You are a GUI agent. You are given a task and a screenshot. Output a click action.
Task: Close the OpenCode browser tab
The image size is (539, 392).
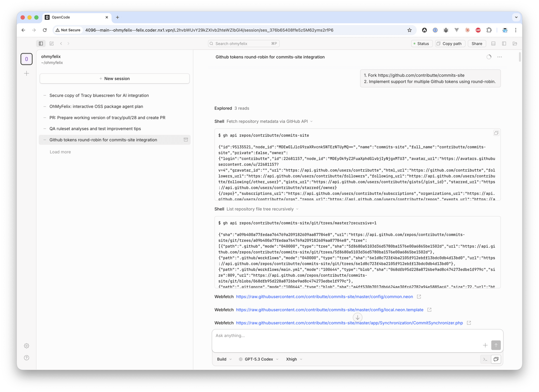click(107, 17)
